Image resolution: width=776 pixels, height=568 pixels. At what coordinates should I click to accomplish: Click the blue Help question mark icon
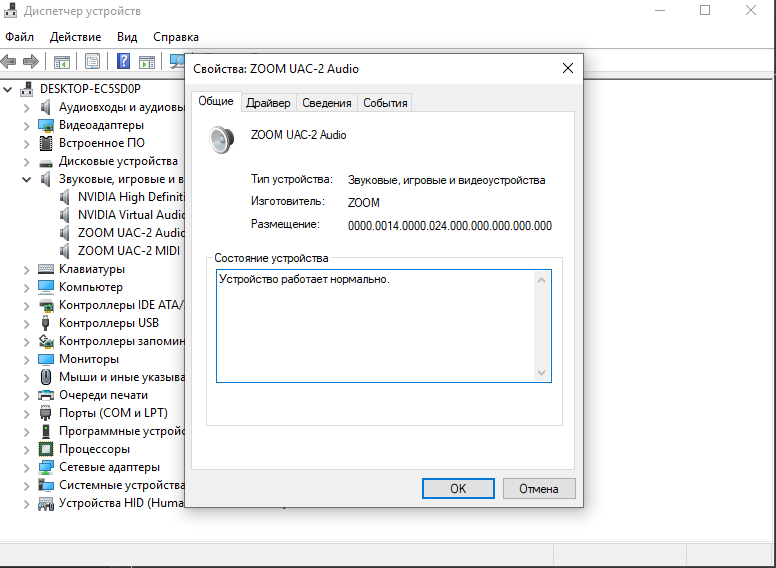(x=123, y=61)
